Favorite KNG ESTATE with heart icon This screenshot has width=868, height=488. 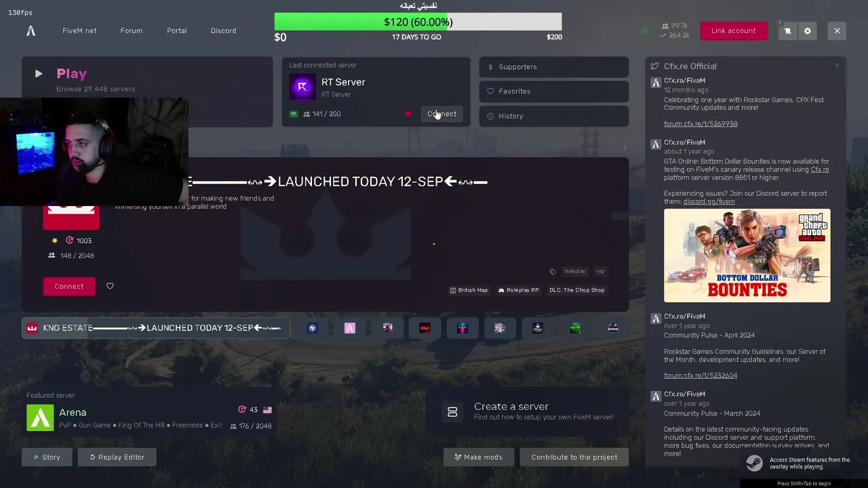110,286
